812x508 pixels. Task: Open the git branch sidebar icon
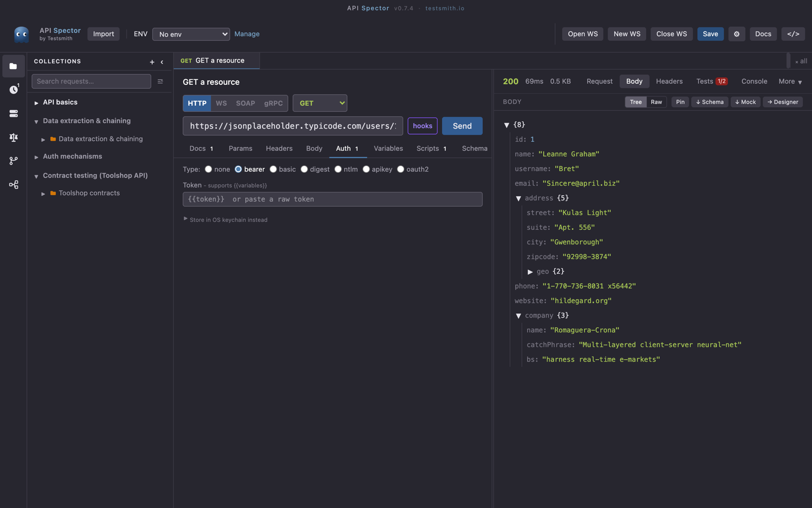pyautogui.click(x=13, y=161)
